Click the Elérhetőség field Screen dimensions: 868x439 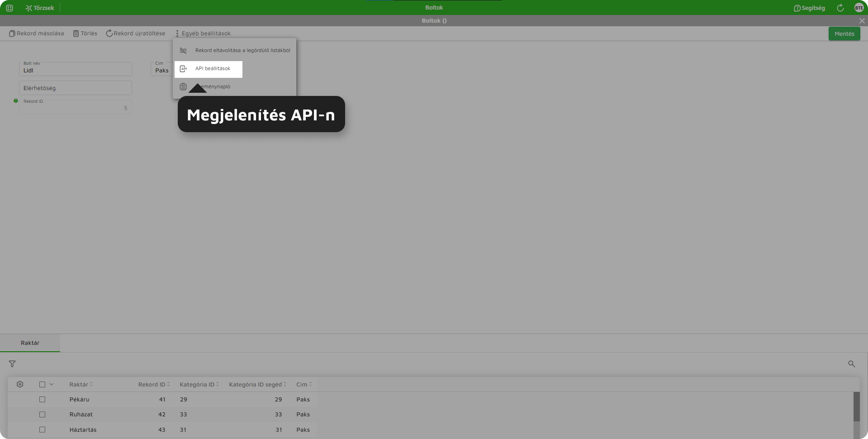click(76, 88)
